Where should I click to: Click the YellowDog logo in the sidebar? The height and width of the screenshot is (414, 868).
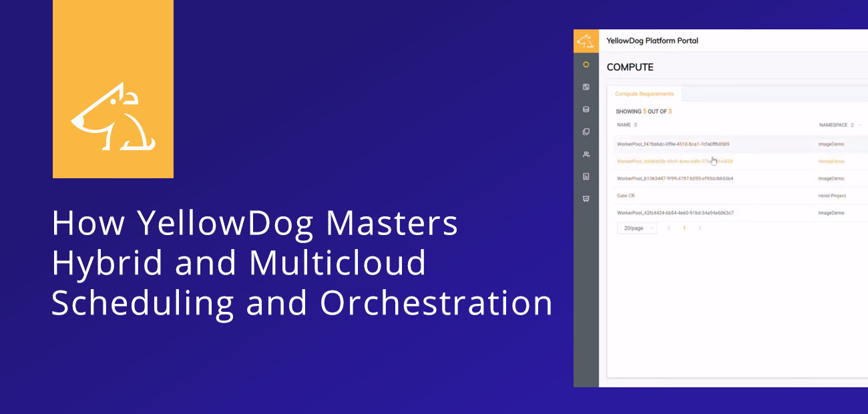586,41
